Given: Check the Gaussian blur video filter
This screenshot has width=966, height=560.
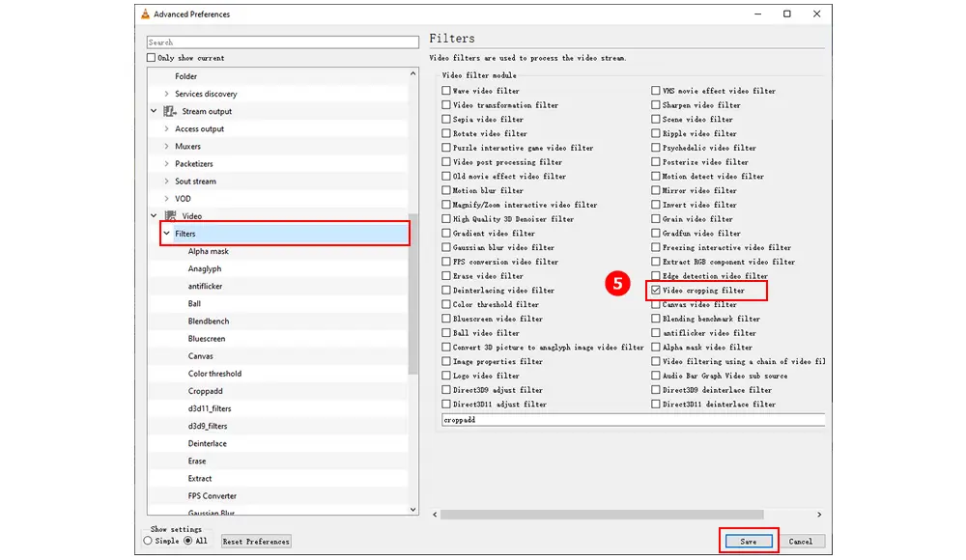Looking at the screenshot, I should click(x=446, y=247).
